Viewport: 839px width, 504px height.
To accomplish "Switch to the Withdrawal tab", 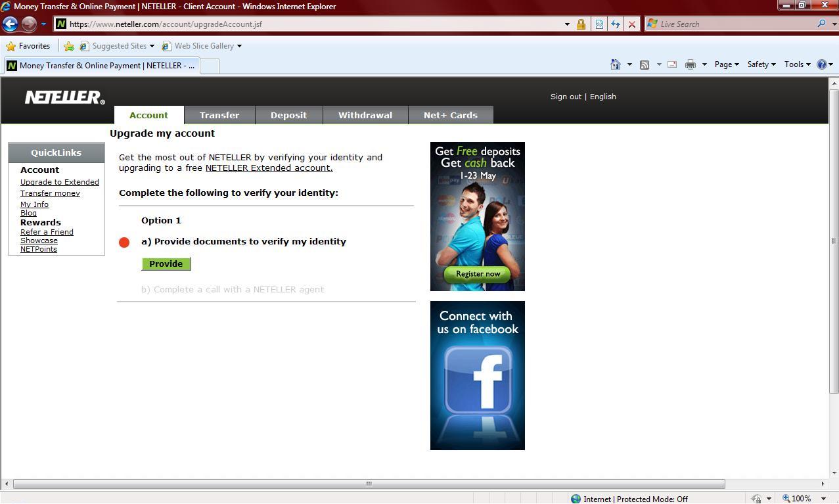I will tap(365, 115).
